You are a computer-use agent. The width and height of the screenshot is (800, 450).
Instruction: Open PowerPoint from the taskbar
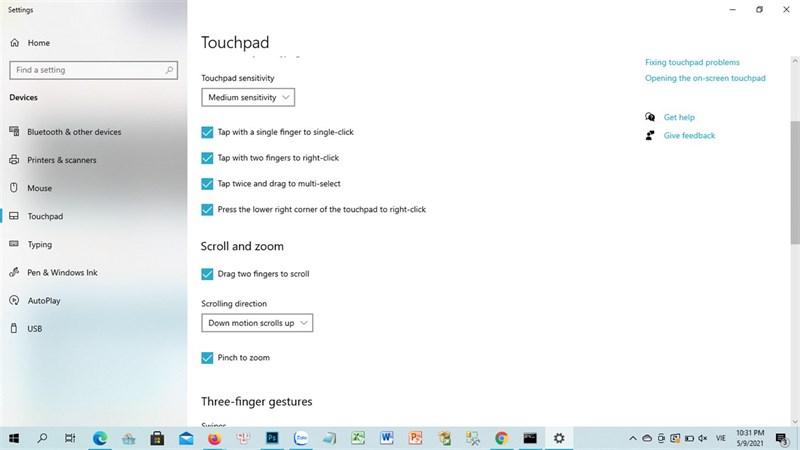pos(415,438)
